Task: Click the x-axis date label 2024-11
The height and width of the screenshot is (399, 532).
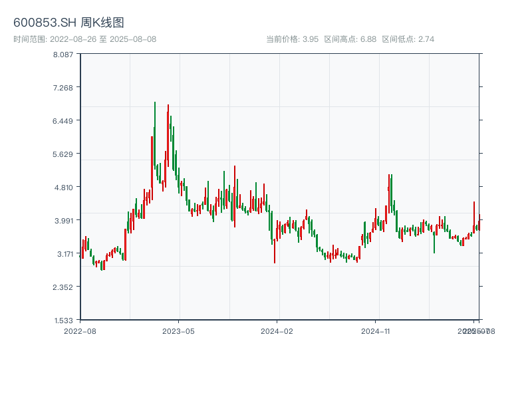Action: [x=375, y=331]
